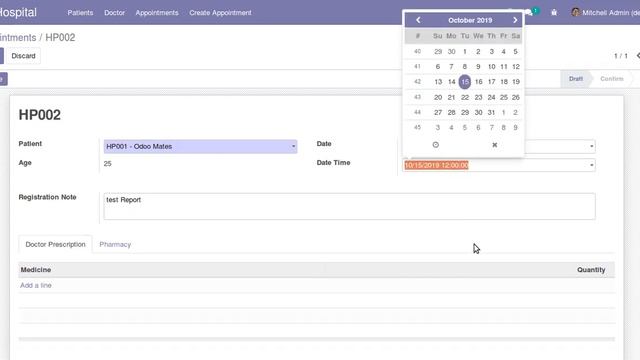
Task: Pick October 1 in calendar
Action: pyautogui.click(x=464, y=51)
